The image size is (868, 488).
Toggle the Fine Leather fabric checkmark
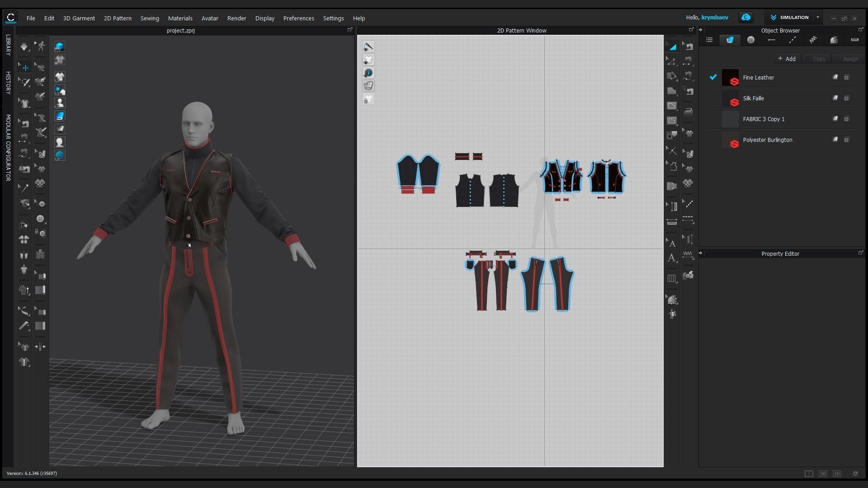click(x=713, y=77)
